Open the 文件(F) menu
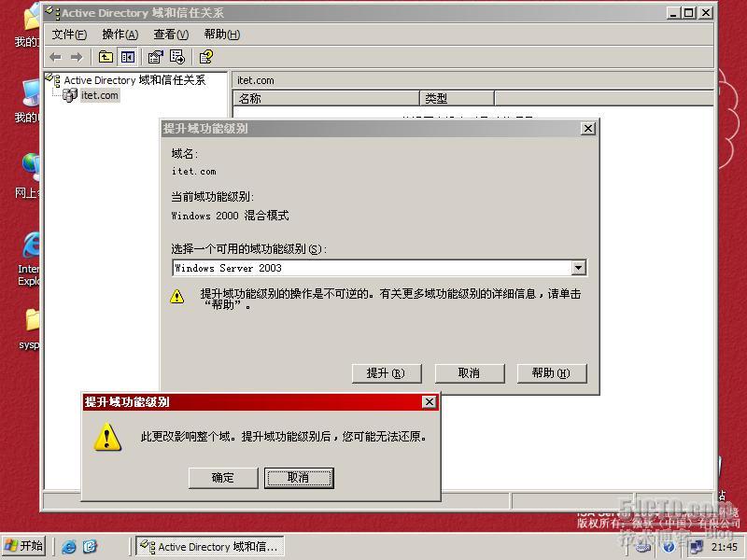The height and width of the screenshot is (560, 747). [x=69, y=35]
